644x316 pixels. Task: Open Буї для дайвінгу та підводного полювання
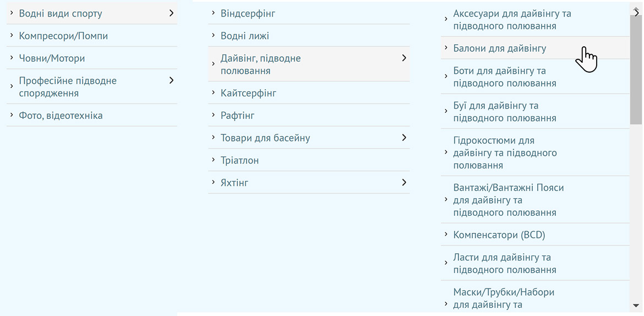pyautogui.click(x=504, y=112)
